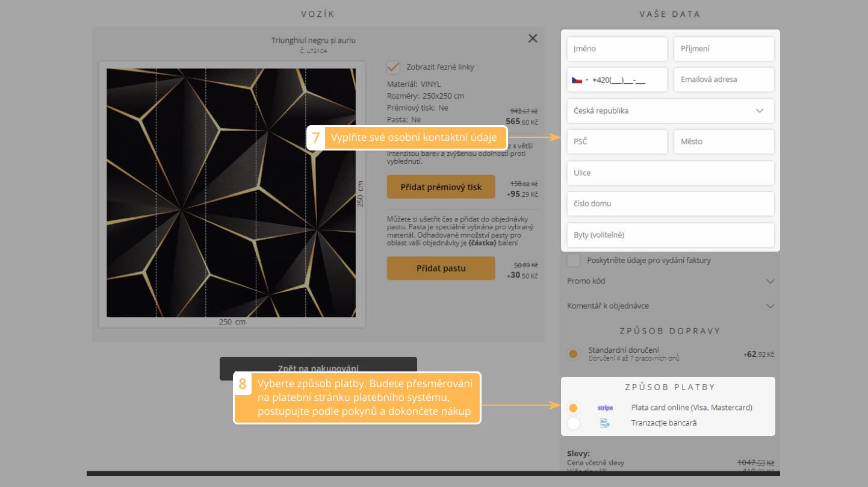Open the Česká republika country dropdown

[x=670, y=111]
